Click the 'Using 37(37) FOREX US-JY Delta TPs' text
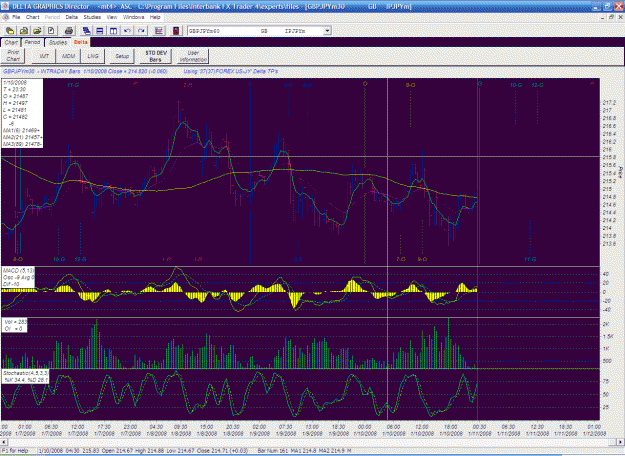 (231, 71)
